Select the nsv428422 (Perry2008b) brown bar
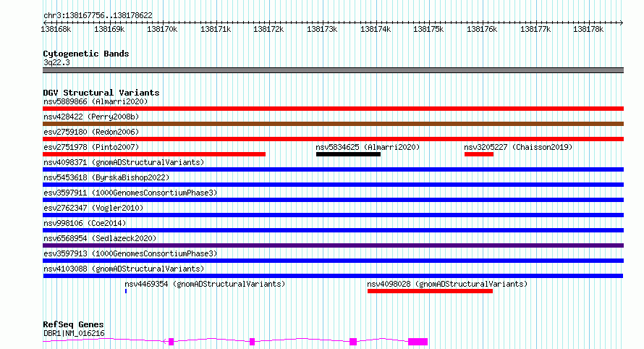644x349 pixels. tap(333, 124)
